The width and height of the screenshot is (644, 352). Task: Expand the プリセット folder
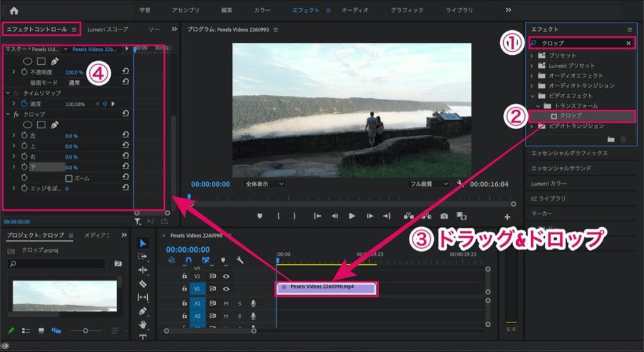531,55
